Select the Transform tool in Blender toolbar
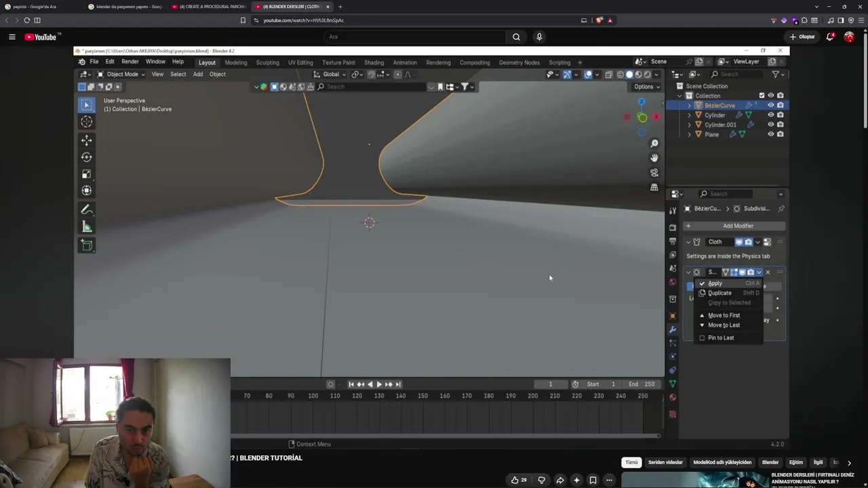The width and height of the screenshot is (868, 488). coord(87,191)
